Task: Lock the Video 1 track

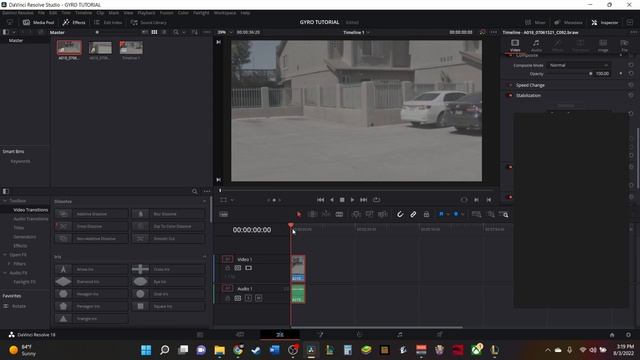Action: pyautogui.click(x=228, y=268)
